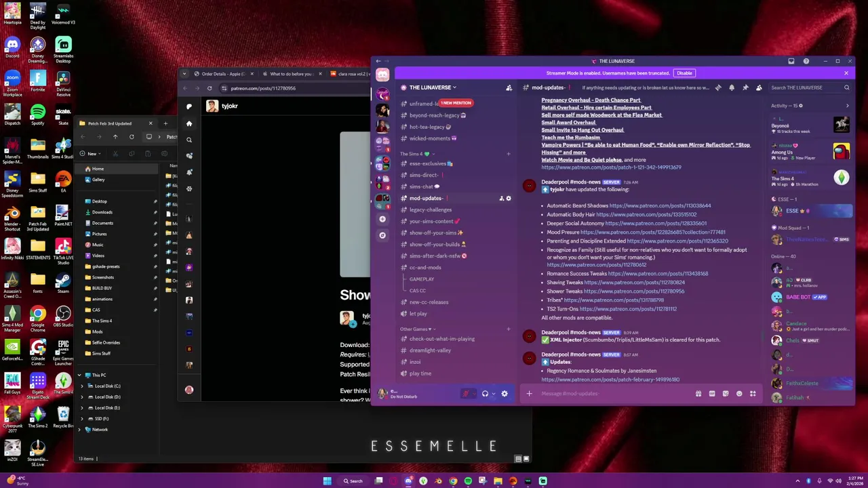This screenshot has width=868, height=488.
Task: Collapse Other Games channel category
Action: click(417, 329)
